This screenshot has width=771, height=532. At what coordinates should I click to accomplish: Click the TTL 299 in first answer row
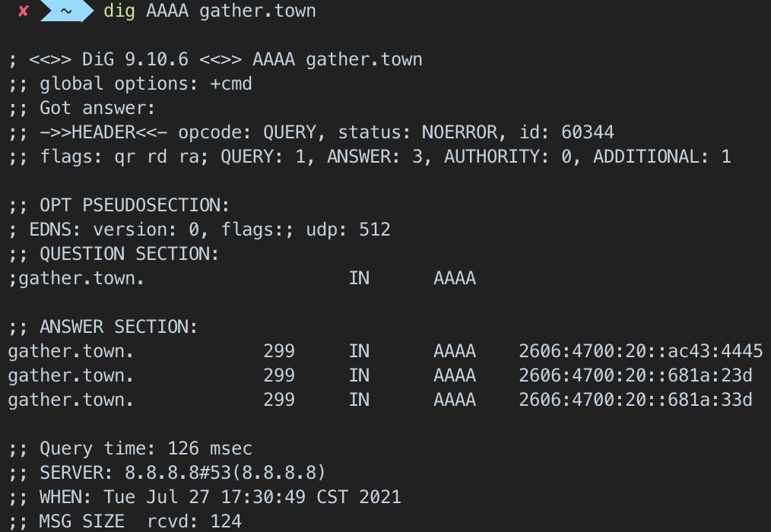click(x=279, y=351)
